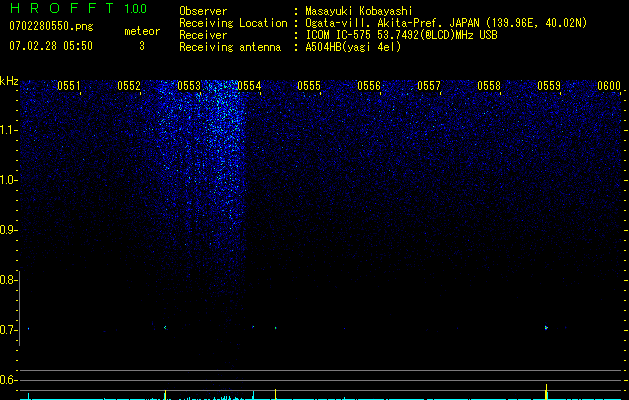Click the meteor label

142,31
